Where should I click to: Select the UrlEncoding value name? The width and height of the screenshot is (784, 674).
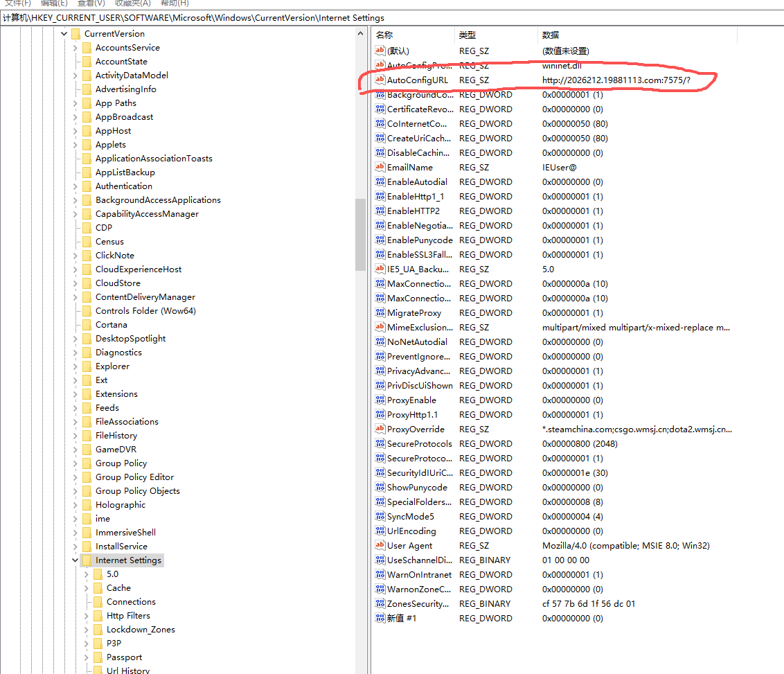coord(411,531)
